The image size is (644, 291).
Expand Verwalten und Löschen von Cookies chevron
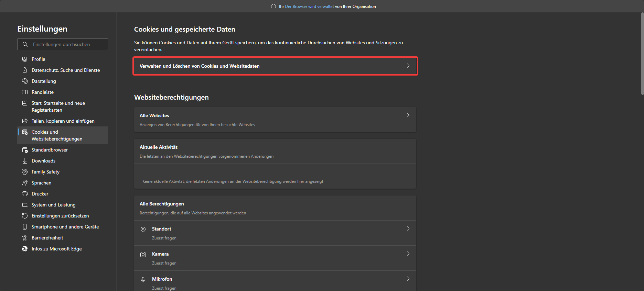(x=408, y=66)
